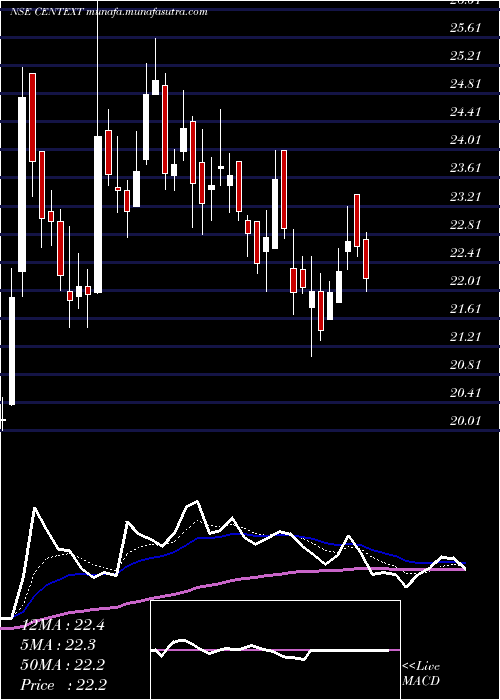The image size is (500, 700).
Task: Click the 25.21 price axis label
Action: [465, 56]
